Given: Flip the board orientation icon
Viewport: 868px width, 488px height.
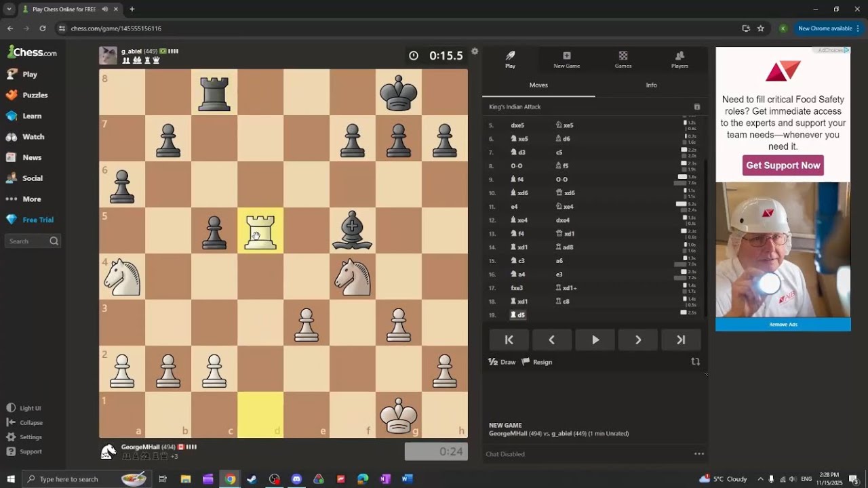Looking at the screenshot, I should pos(695,362).
